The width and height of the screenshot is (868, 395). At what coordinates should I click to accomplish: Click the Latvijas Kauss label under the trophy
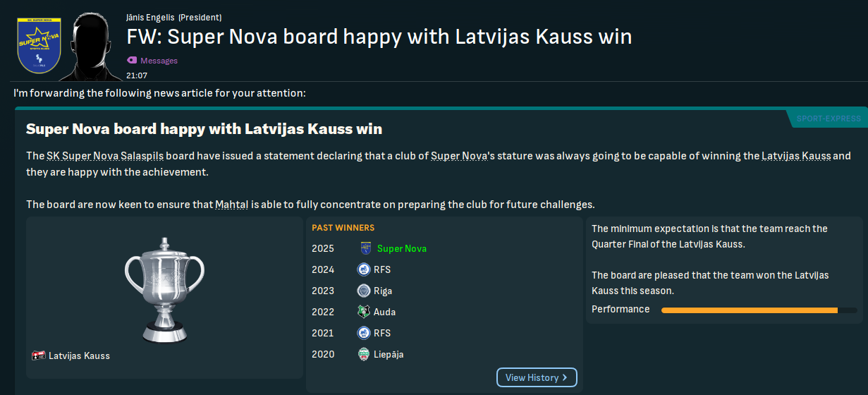[79, 355]
